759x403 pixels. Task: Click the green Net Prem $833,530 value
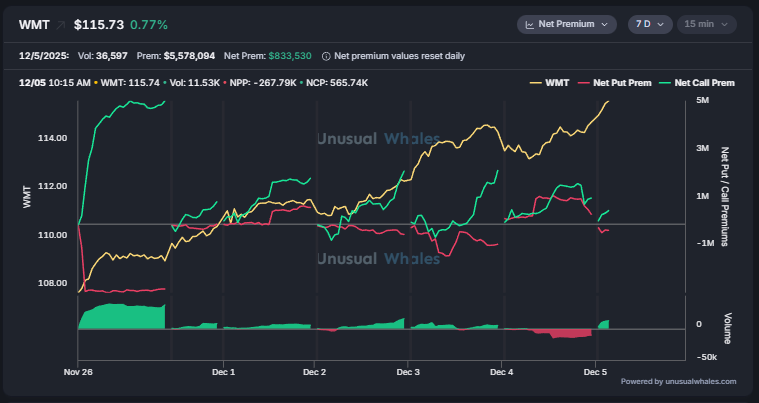(x=297, y=56)
